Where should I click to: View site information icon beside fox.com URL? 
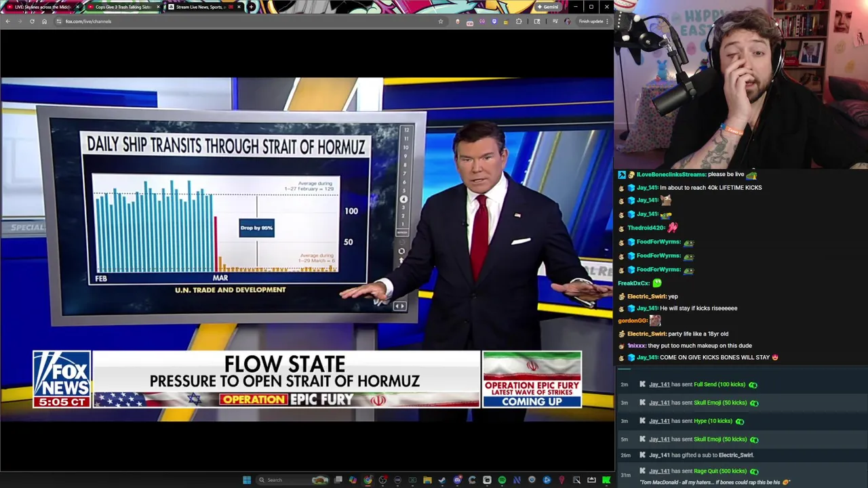tap(58, 21)
